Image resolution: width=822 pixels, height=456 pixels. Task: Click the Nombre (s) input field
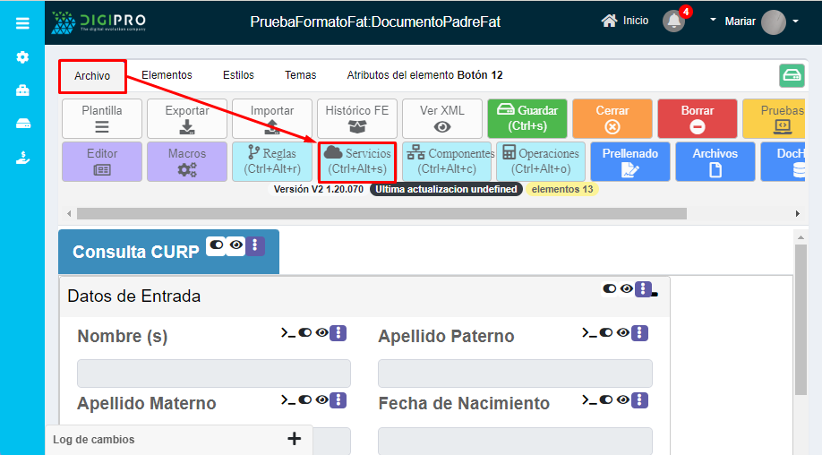214,373
